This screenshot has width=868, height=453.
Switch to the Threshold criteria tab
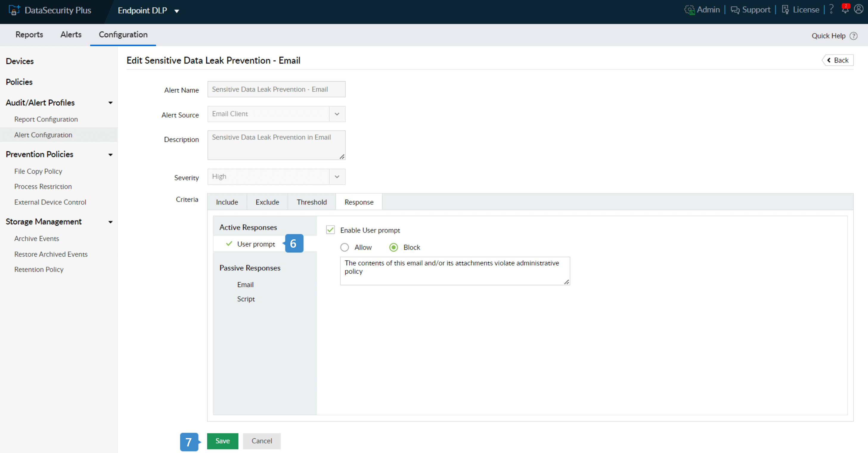click(311, 202)
